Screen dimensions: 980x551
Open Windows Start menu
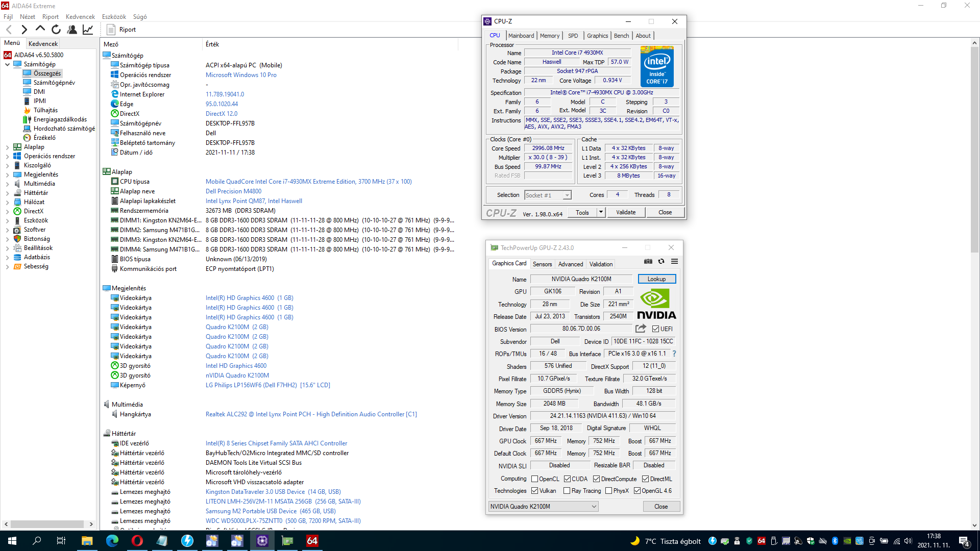(12, 541)
